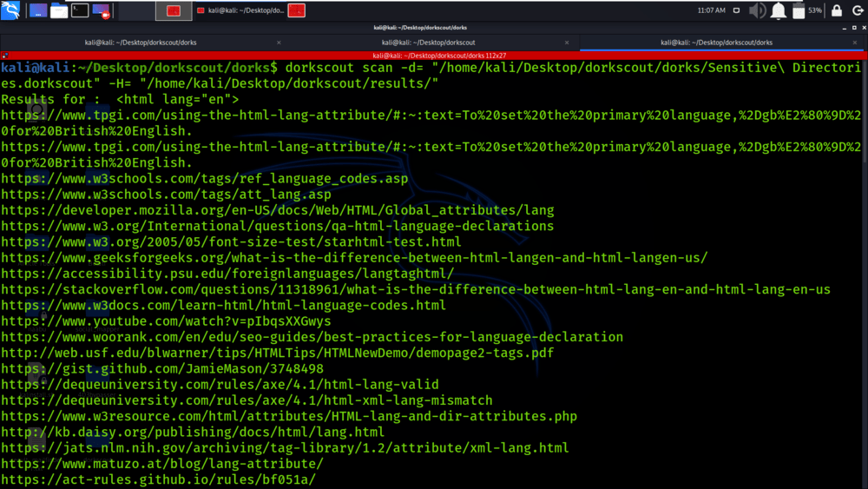Open the volume speaker control

pos(757,10)
